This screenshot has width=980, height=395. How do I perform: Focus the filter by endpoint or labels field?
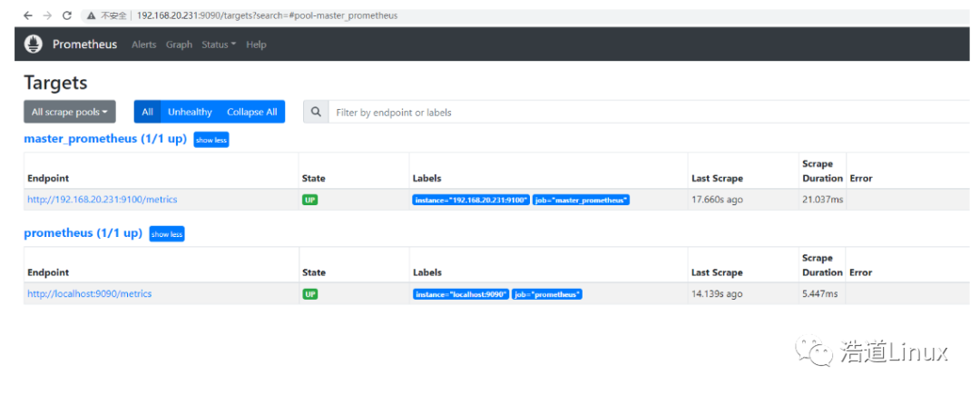pos(635,112)
